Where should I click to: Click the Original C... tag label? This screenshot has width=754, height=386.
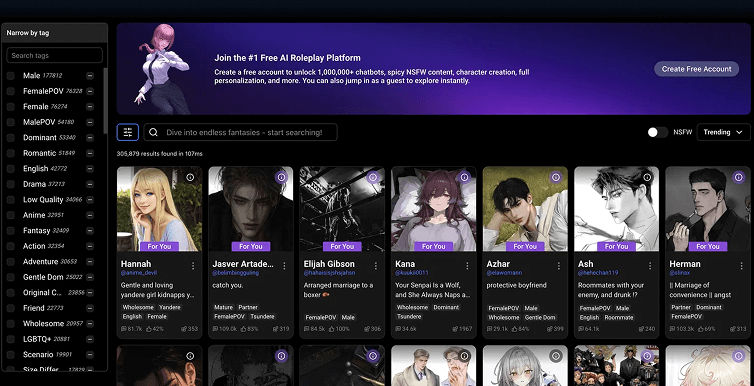coord(43,293)
